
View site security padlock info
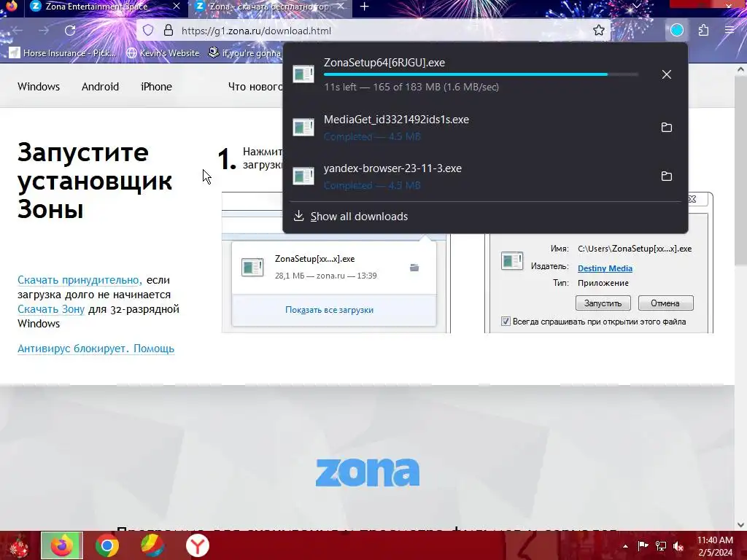coord(169,31)
